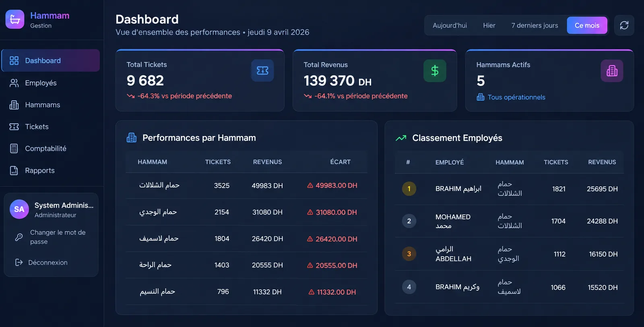Click the rank 3 badge for ABDELLAH
The image size is (644, 327).
coord(409,254)
